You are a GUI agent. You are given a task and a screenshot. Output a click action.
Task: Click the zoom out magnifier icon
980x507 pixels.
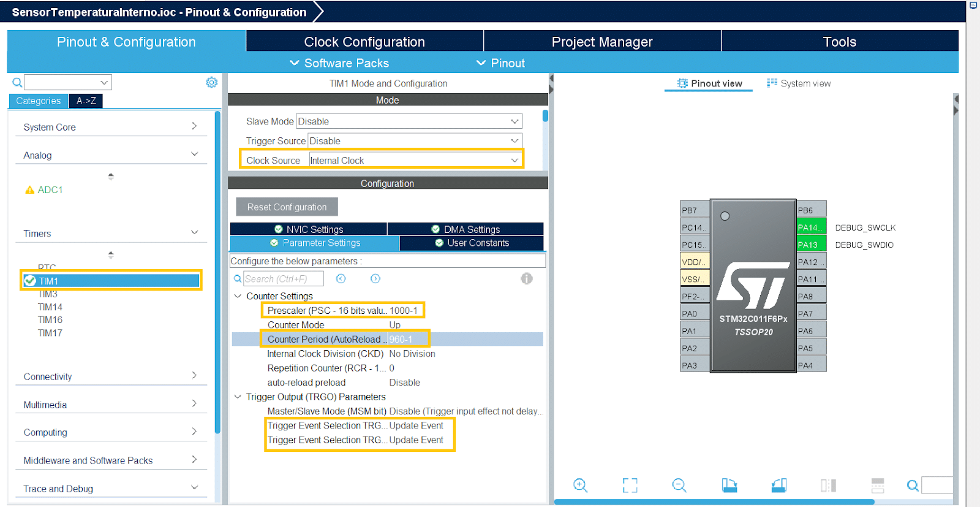click(x=679, y=486)
